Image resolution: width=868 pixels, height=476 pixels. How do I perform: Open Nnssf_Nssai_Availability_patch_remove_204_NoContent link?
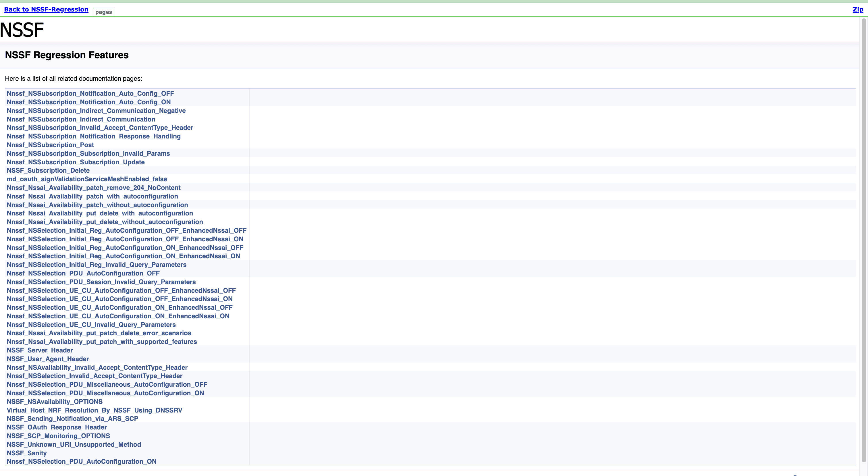pyautogui.click(x=94, y=188)
